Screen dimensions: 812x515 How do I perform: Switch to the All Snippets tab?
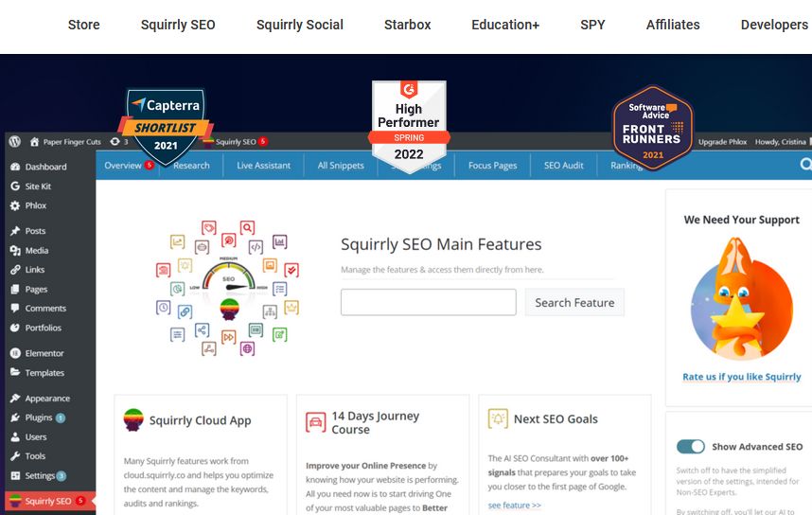click(341, 166)
